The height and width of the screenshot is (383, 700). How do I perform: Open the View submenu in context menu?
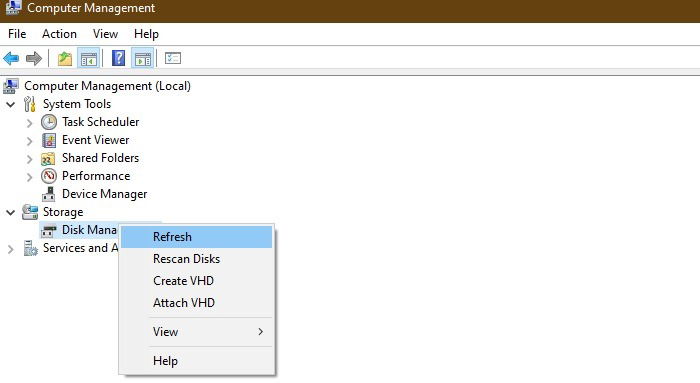[196, 332]
